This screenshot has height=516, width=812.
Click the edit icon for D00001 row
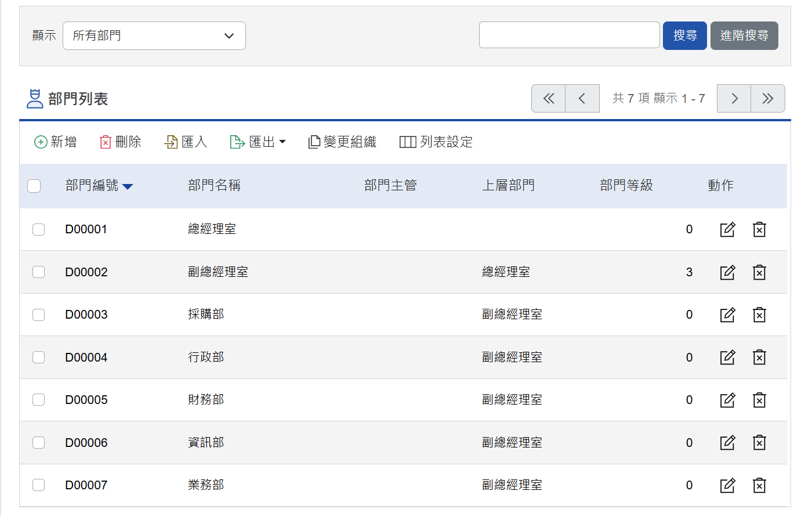point(727,229)
